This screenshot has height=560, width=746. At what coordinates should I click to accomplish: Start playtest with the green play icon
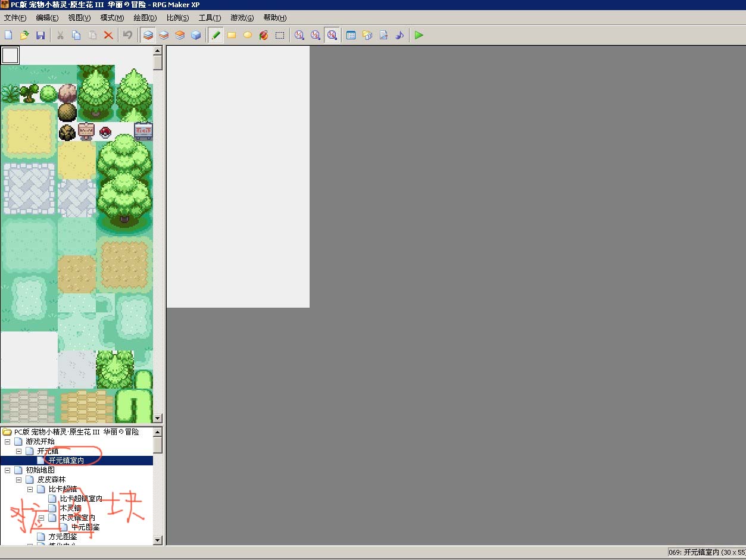coord(419,35)
